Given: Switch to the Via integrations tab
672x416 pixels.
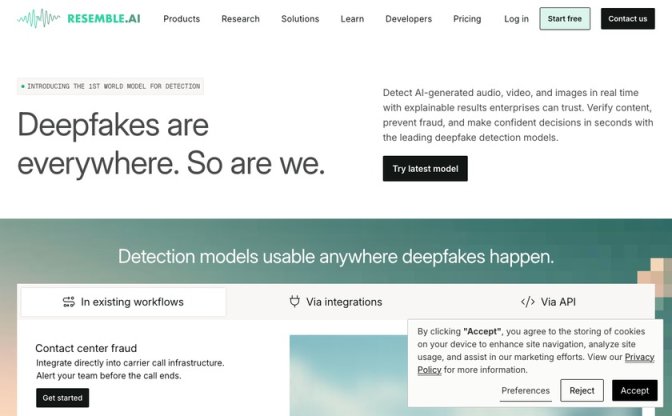Looking at the screenshot, I should click(x=336, y=302).
